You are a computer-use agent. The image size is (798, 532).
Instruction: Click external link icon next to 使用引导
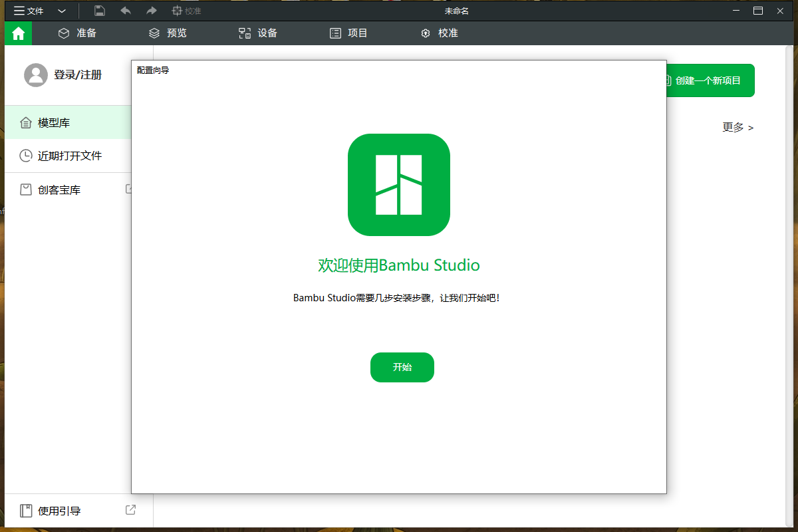pyautogui.click(x=131, y=510)
